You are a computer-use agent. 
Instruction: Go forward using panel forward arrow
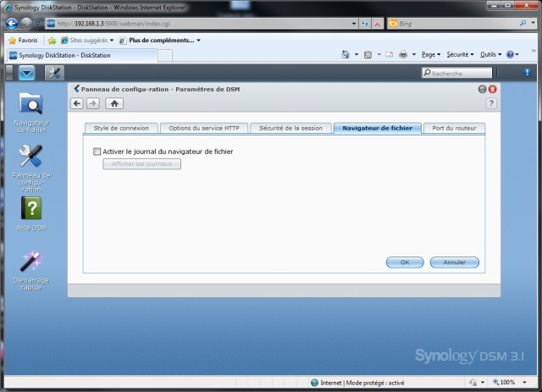pyautogui.click(x=93, y=103)
